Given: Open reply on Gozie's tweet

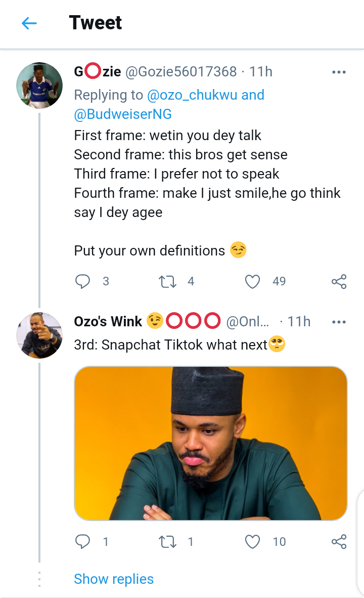Looking at the screenshot, I should [x=82, y=281].
